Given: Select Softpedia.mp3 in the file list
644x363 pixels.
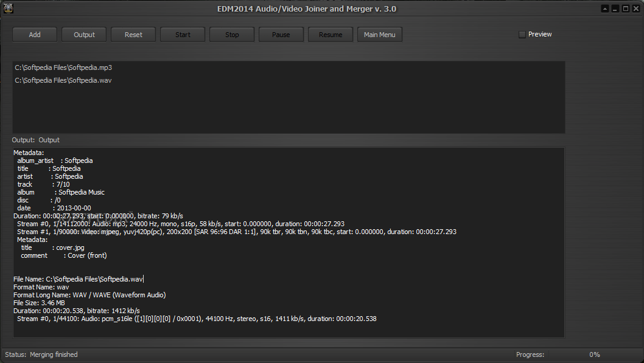Looking at the screenshot, I should [x=63, y=67].
